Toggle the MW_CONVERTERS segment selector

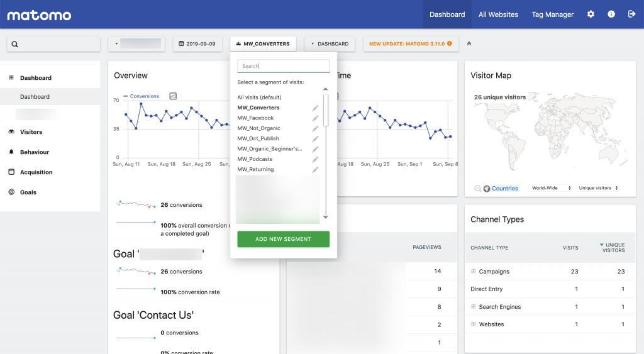pyautogui.click(x=263, y=44)
